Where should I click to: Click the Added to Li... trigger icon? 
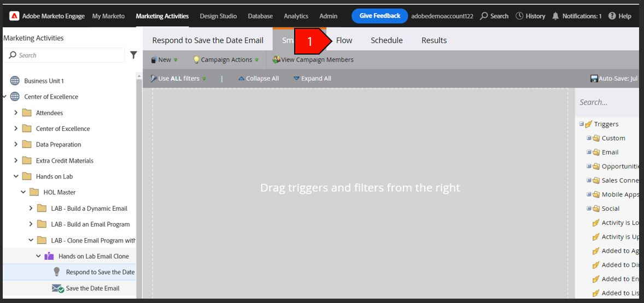pyautogui.click(x=596, y=293)
